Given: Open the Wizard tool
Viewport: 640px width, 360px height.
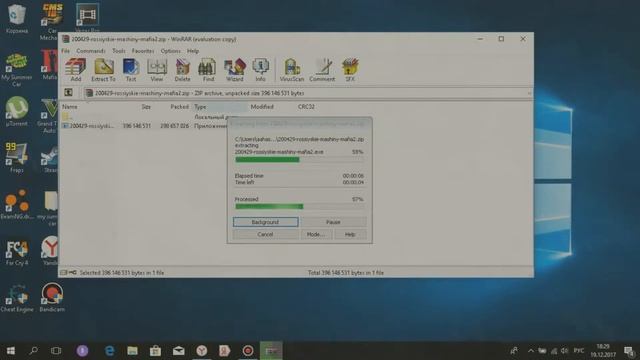Looking at the screenshot, I should 234,70.
